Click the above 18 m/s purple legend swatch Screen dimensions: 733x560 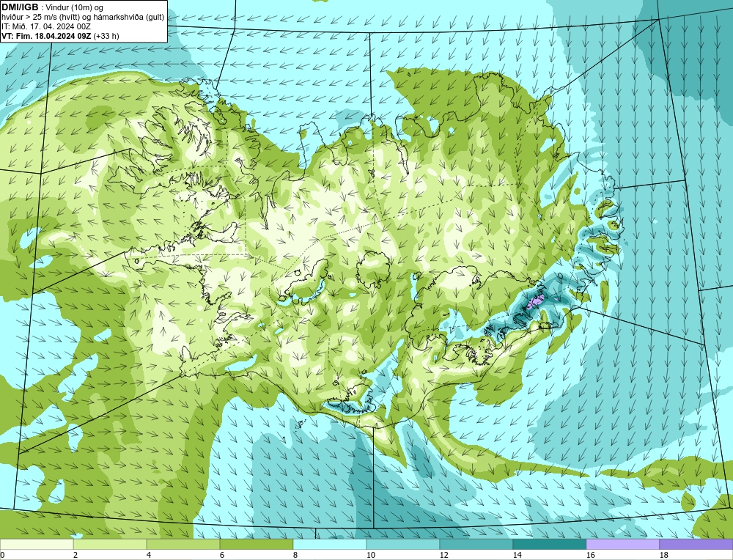696,544
